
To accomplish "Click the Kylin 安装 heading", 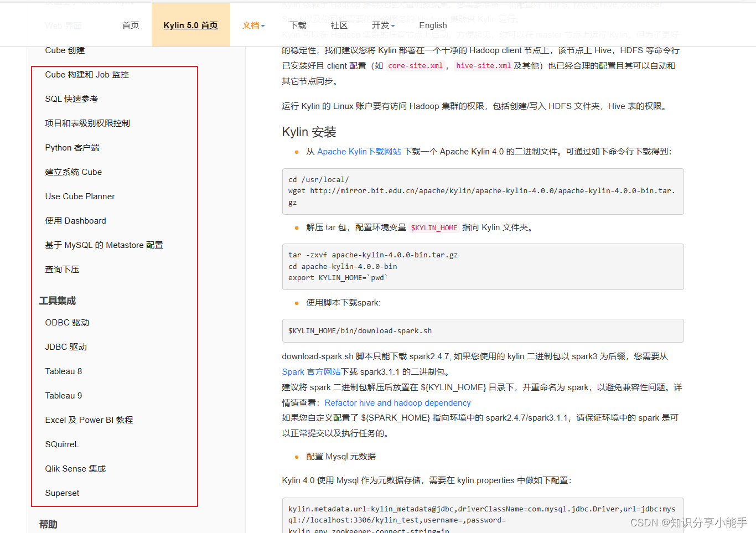I will pyautogui.click(x=309, y=132).
